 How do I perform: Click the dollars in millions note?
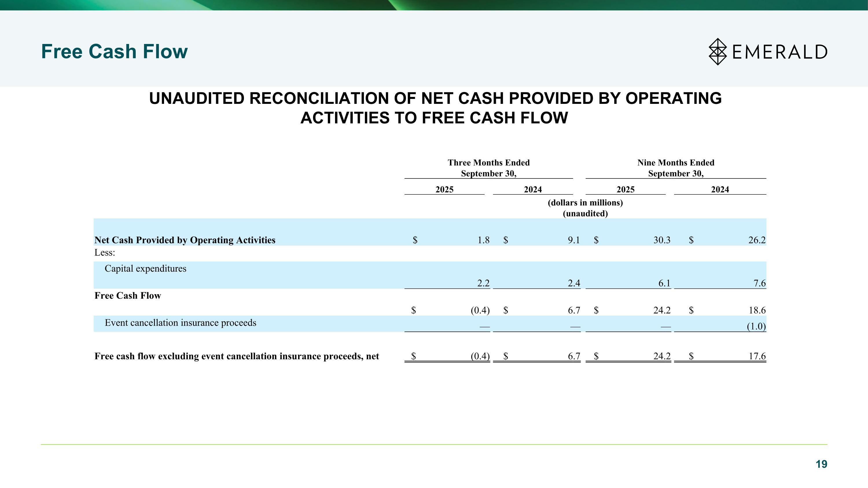585,203
